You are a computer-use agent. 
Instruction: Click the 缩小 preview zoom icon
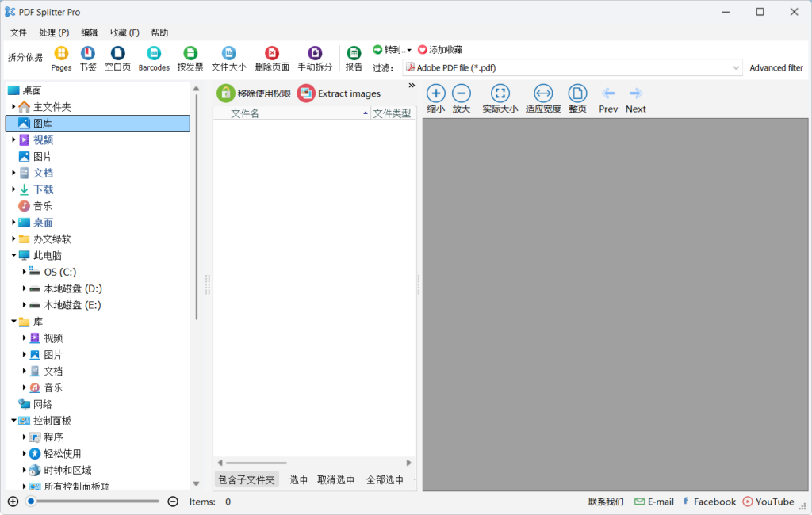tap(435, 99)
